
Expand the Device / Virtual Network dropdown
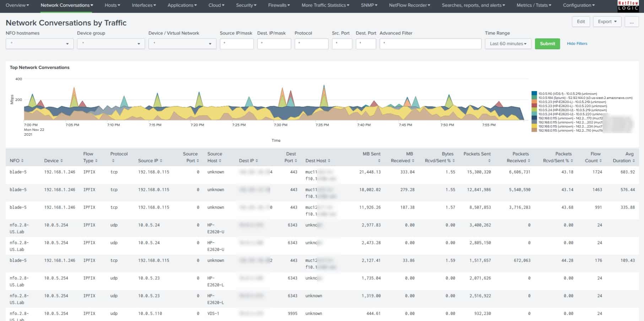pos(182,44)
